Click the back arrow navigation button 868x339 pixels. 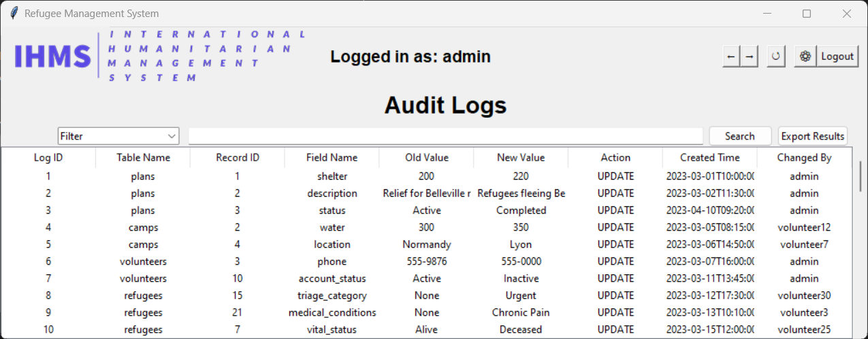(731, 56)
